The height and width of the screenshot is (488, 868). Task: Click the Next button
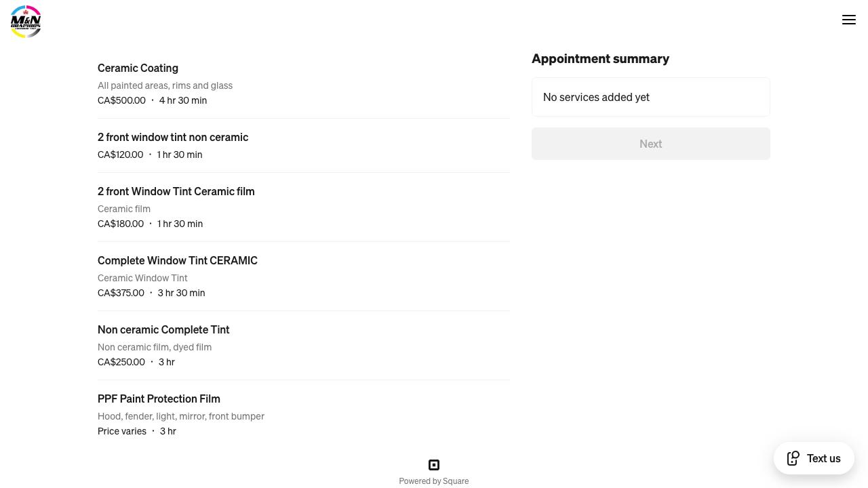pyautogui.click(x=650, y=144)
